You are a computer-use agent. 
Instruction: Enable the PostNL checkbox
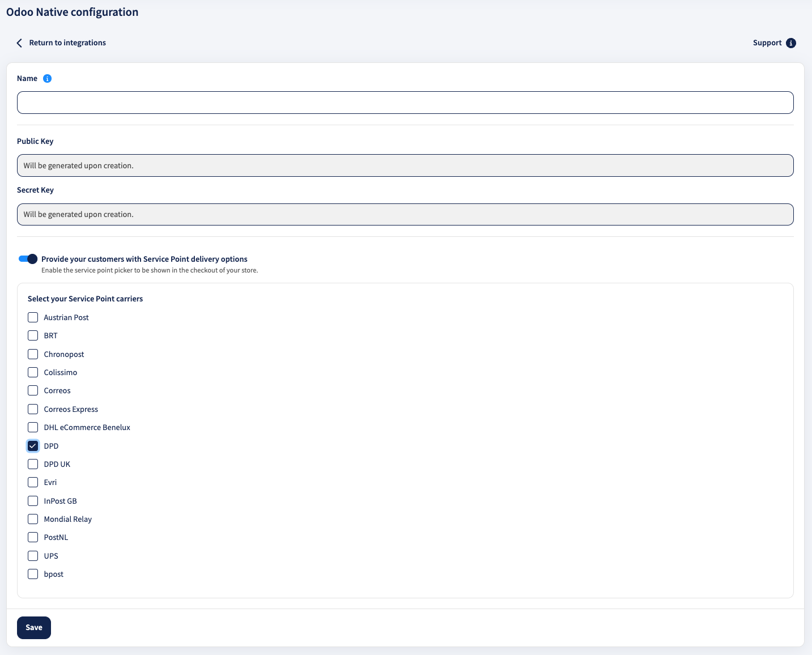pos(32,537)
